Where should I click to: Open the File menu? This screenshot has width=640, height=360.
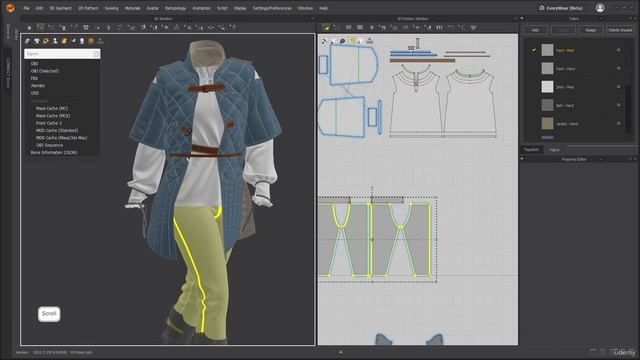[26, 8]
